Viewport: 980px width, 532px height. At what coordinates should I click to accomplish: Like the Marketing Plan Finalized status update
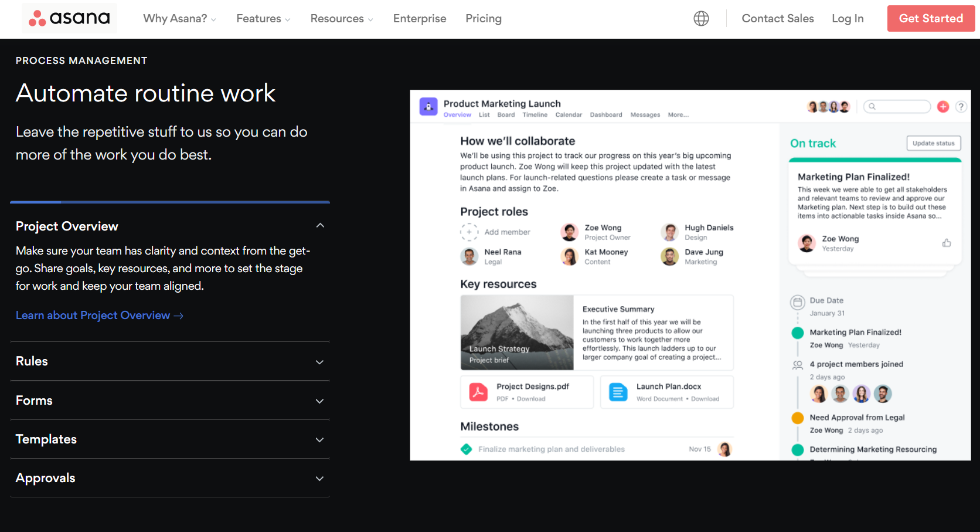point(947,243)
